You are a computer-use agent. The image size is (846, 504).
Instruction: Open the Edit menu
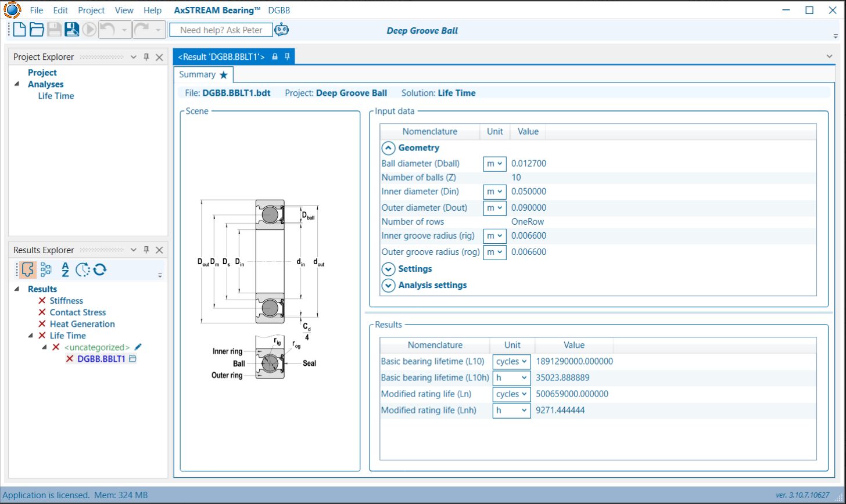(x=60, y=10)
